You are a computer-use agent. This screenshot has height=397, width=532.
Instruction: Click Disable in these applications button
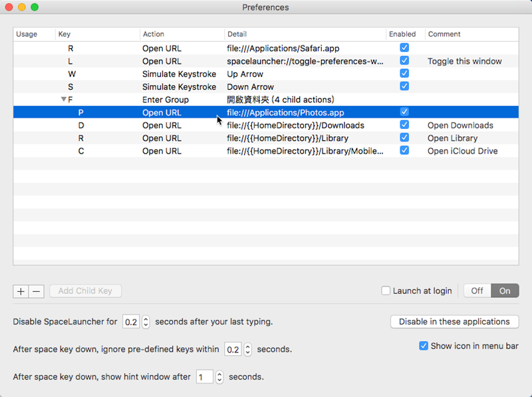coord(454,322)
